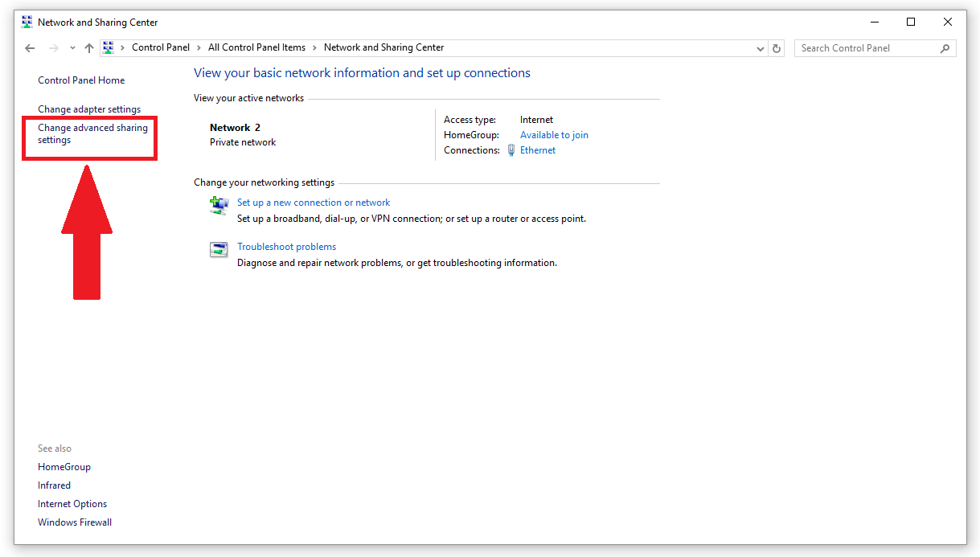Open Troubleshoot problems link

[287, 247]
